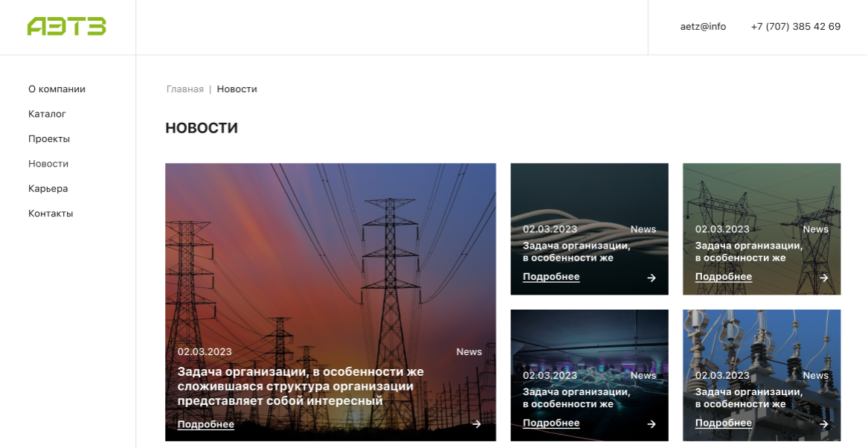Click the 02.03.2023 date on the large sunset card

(205, 352)
